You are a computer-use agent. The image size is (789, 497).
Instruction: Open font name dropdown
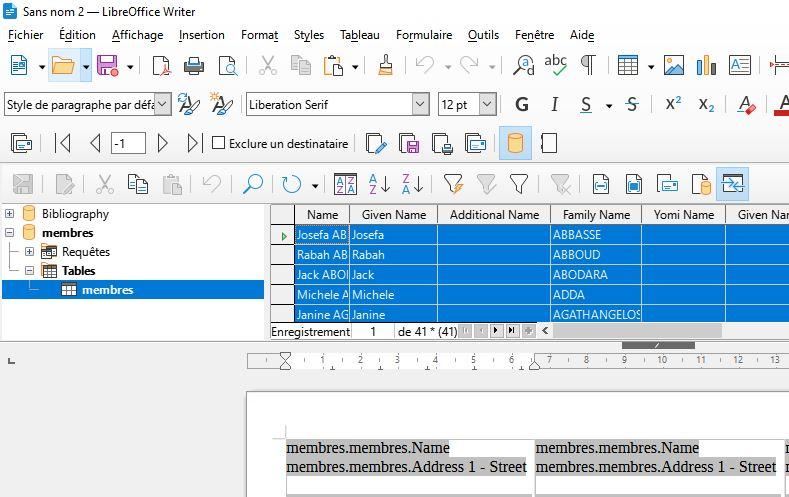click(x=420, y=105)
